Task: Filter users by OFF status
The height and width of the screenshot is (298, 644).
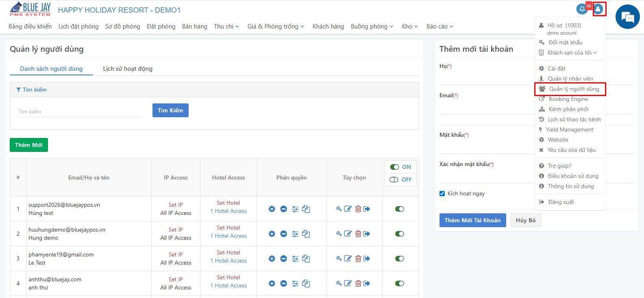Action: coord(400,180)
